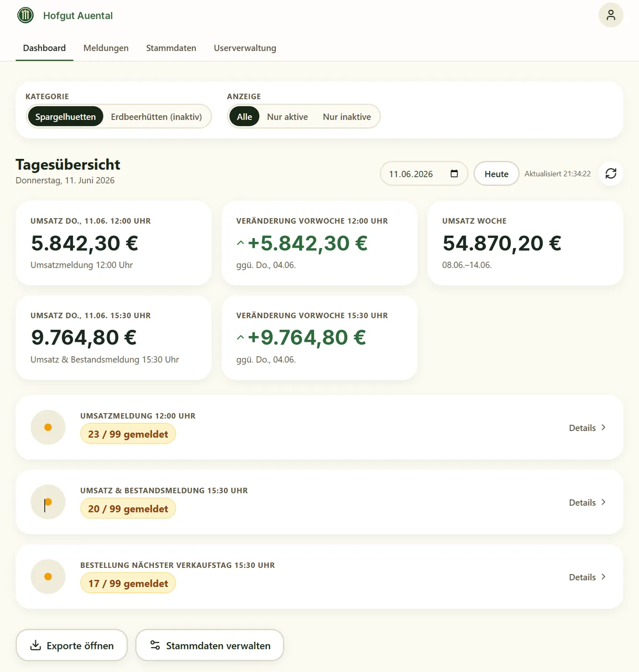This screenshot has height=672, width=639.
Task: Open the calendar picker icon
Action: pyautogui.click(x=454, y=174)
